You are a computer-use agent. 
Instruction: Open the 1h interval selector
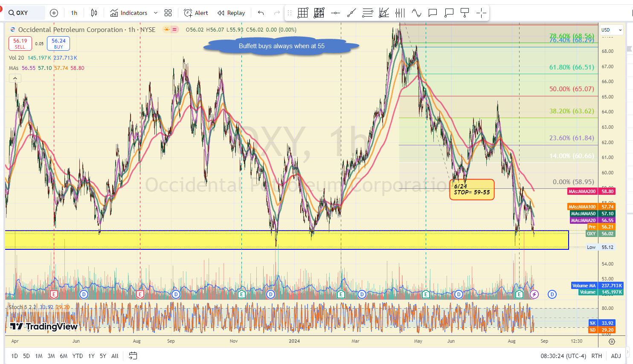(x=74, y=13)
